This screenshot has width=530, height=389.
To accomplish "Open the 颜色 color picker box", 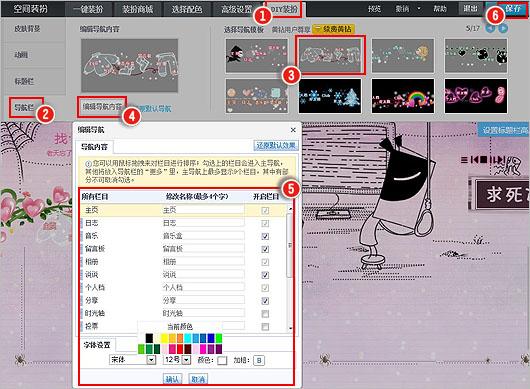I will pos(222,361).
